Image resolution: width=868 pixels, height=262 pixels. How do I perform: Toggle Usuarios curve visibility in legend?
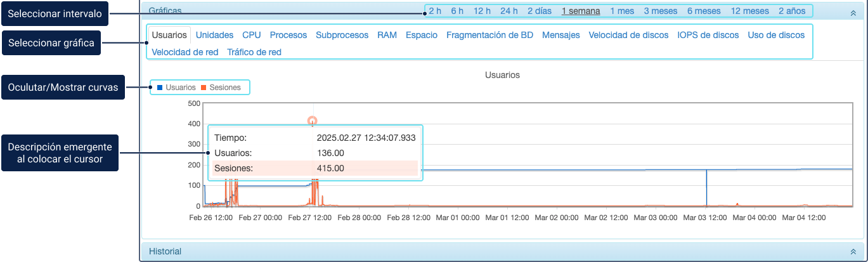[x=176, y=88]
